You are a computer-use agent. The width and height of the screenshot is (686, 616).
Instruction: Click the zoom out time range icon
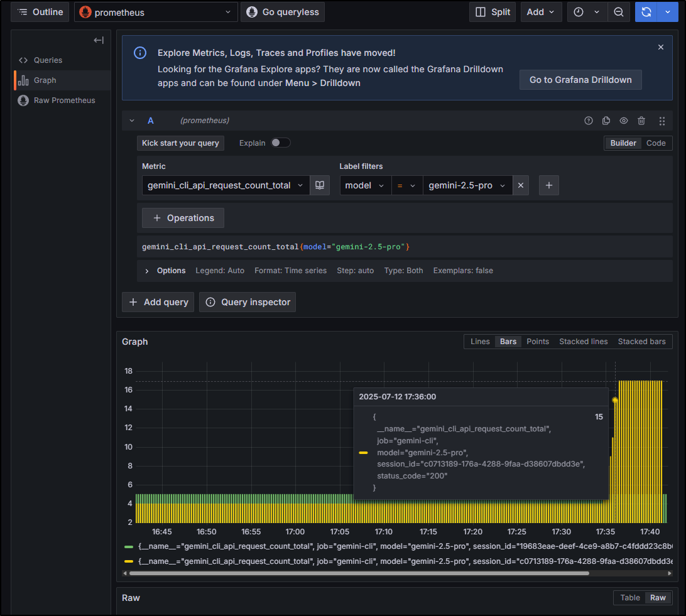tap(619, 12)
